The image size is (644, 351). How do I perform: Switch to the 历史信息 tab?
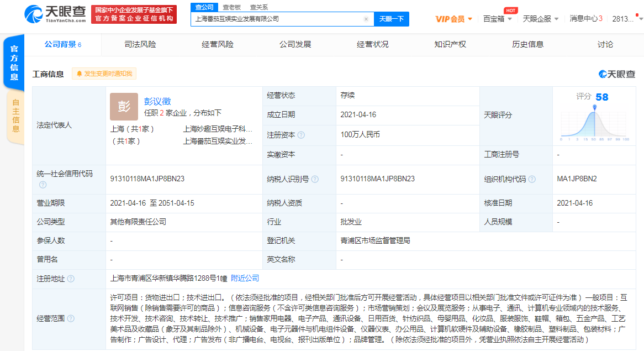pyautogui.click(x=528, y=44)
